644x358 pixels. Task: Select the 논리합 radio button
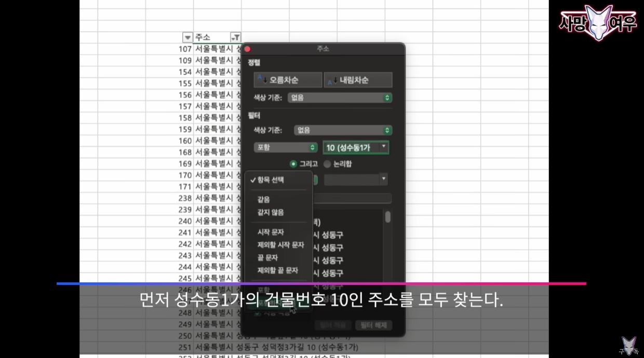click(327, 163)
